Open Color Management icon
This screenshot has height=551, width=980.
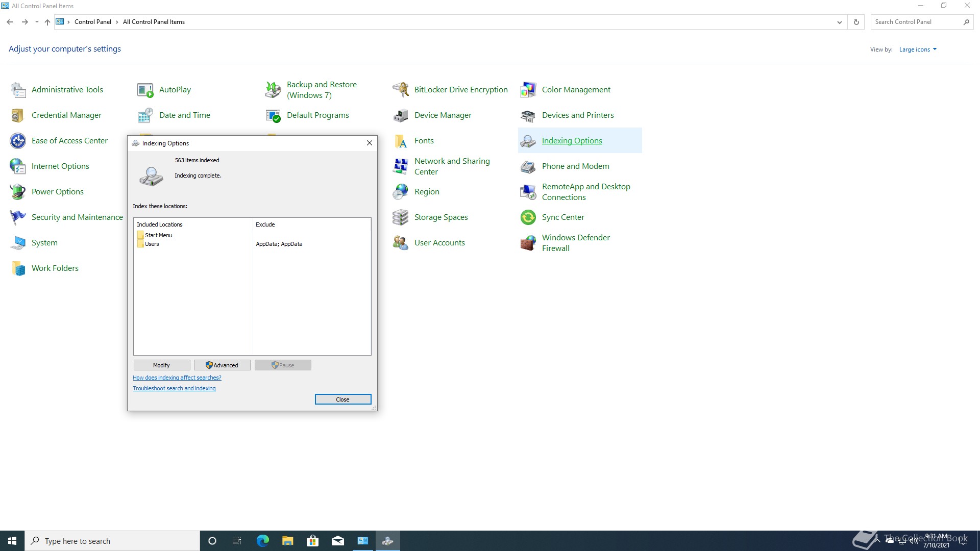(528, 90)
